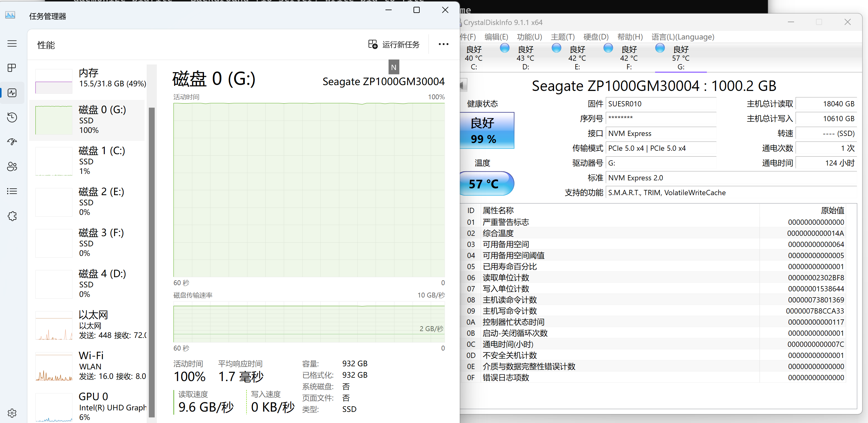The image size is (868, 423).
Task: Click the previous disk arrow in CrystalDiskInfo
Action: (463, 85)
